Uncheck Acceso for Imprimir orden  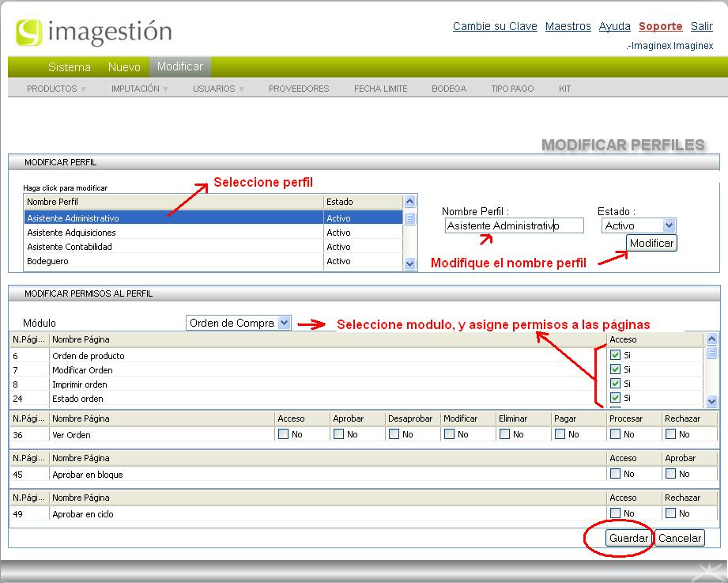(x=615, y=383)
